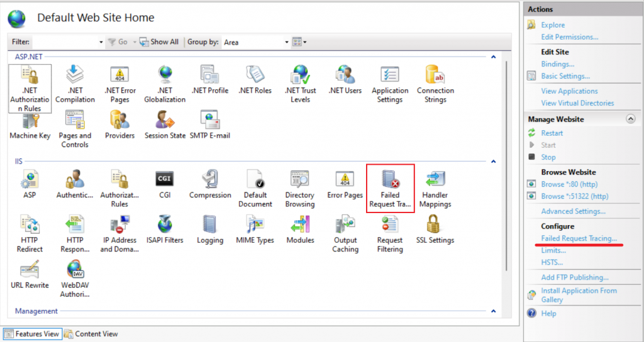
Task: Click Show All in filter bar
Action: click(x=159, y=42)
